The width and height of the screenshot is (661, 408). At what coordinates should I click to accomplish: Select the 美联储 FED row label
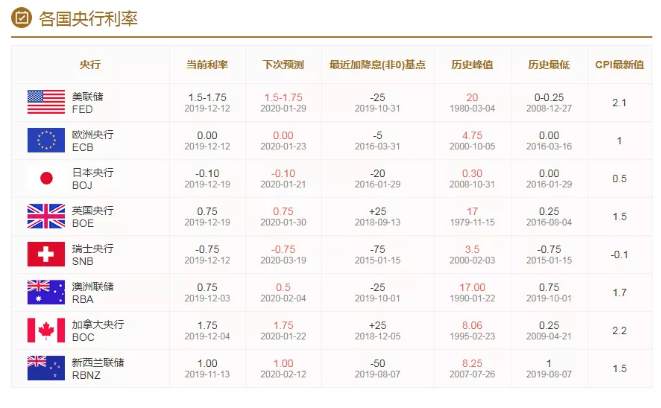point(87,103)
